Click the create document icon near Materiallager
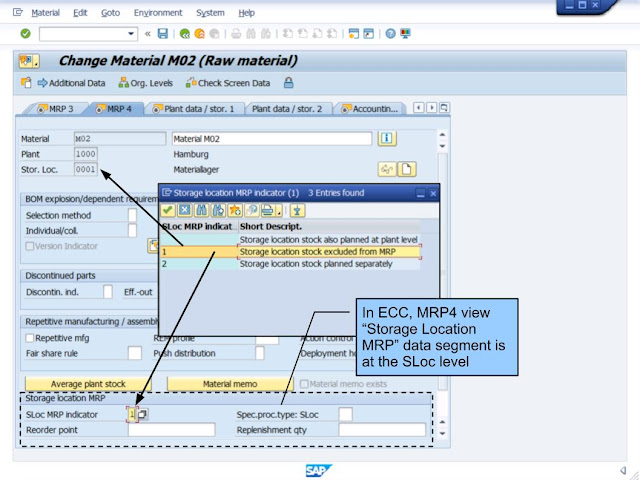Viewport: 640px width, 480px height. tap(407, 169)
